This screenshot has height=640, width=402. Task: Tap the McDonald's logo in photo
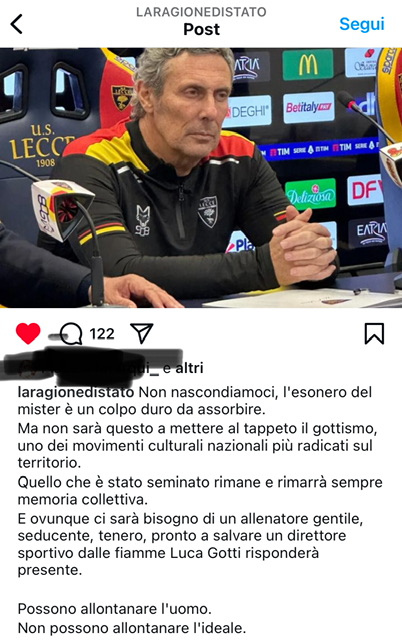[308, 64]
